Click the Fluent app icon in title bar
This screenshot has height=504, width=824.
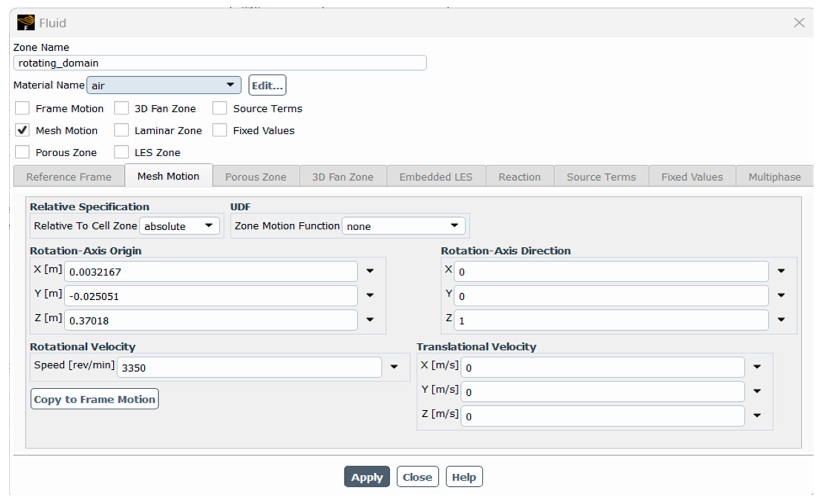coord(26,23)
